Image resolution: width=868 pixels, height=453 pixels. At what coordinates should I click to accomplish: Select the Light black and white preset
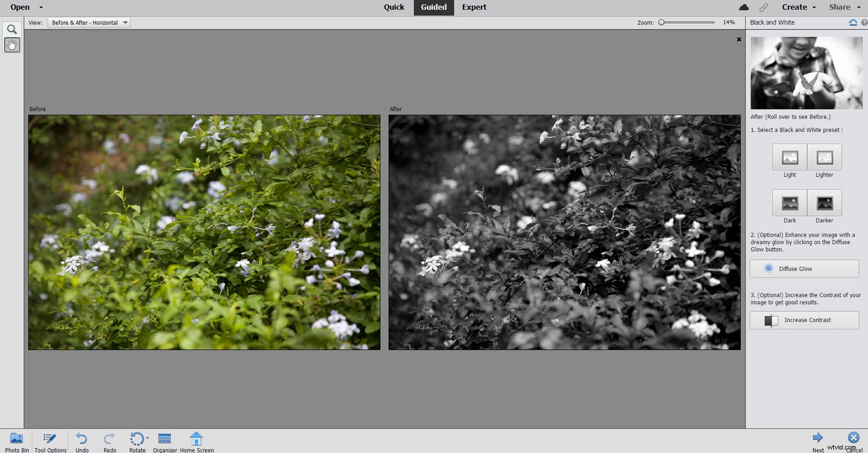coord(789,158)
